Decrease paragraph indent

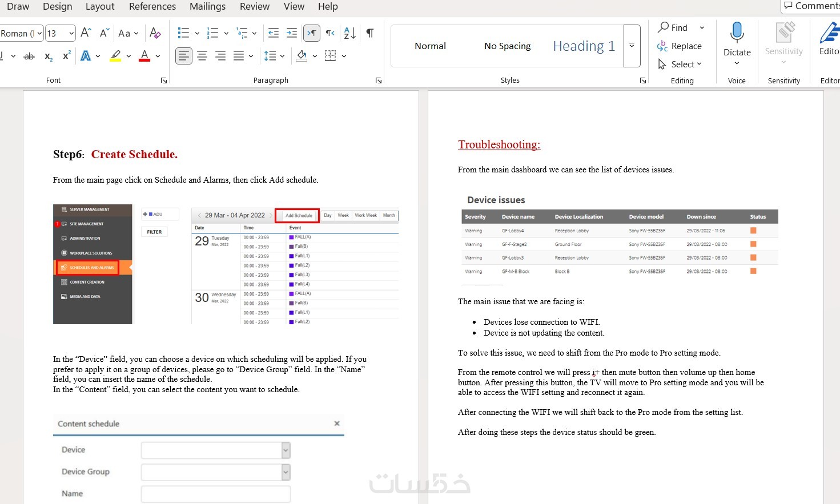tap(274, 33)
